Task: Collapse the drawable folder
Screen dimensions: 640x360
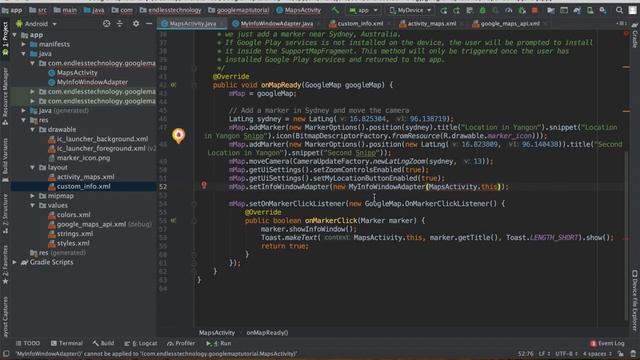Action: click(x=33, y=129)
